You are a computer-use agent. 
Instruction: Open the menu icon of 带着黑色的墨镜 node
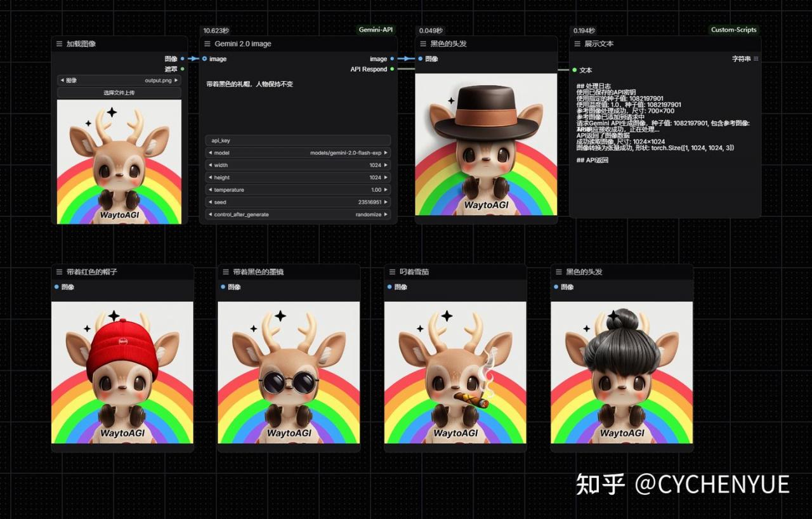point(226,272)
